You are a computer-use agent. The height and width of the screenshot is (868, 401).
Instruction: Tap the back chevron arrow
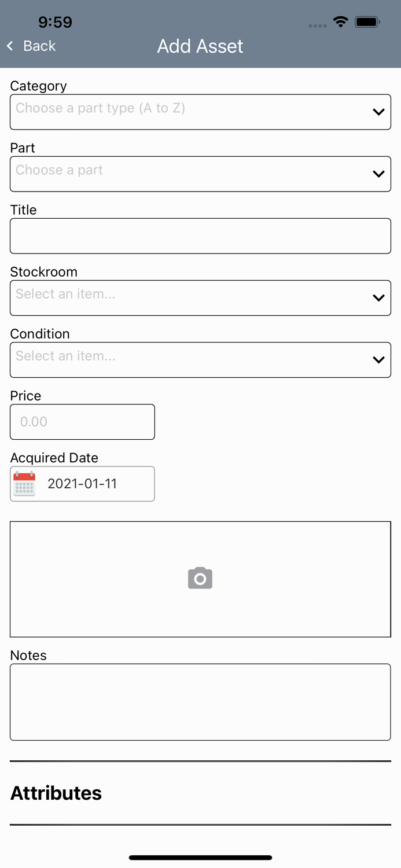10,46
